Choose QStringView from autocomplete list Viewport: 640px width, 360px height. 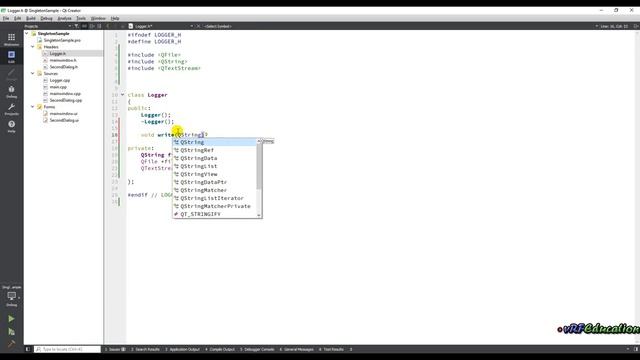pos(215,174)
